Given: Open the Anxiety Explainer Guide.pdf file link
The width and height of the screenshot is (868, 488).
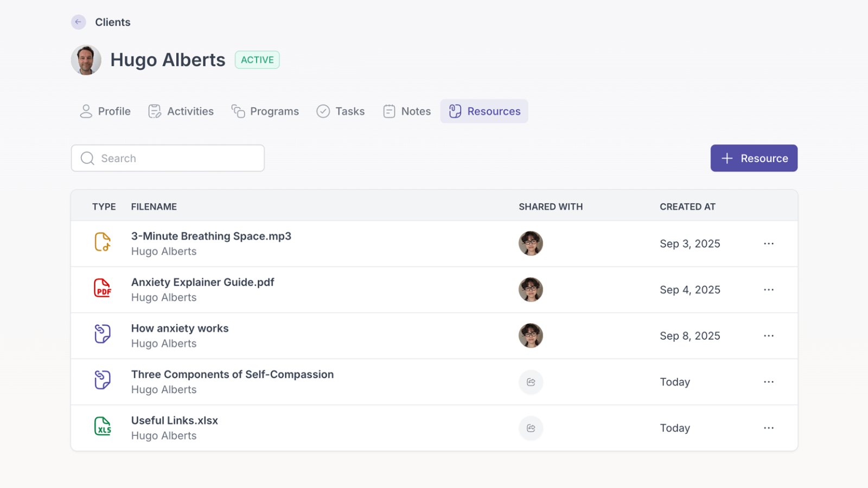Looking at the screenshot, I should 202,282.
